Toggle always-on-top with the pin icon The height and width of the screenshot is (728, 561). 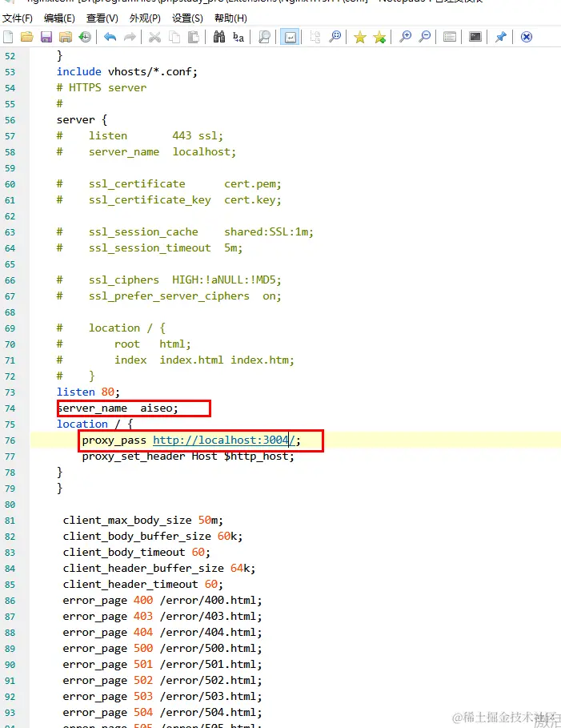500,37
